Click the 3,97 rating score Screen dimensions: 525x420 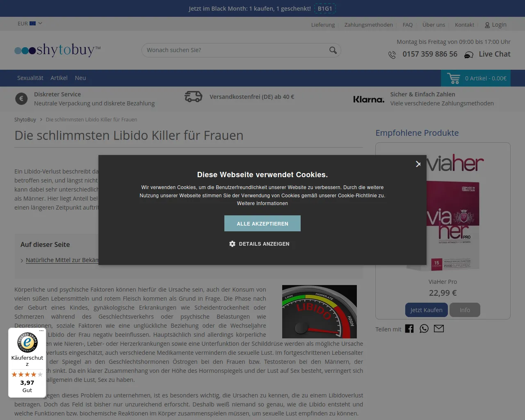27,383
